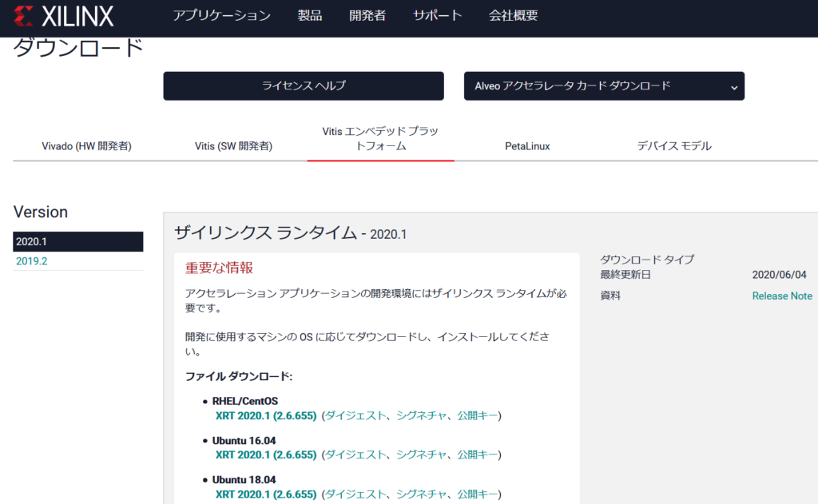Viewport: 818px width, 504px height.
Task: Select version 2020.1 in Version list
Action: click(78, 242)
